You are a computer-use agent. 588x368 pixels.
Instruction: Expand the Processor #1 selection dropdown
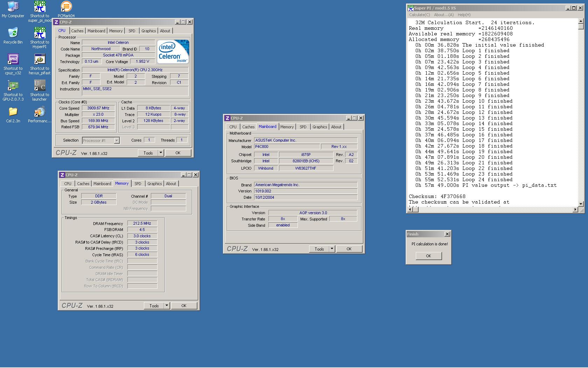click(x=117, y=141)
